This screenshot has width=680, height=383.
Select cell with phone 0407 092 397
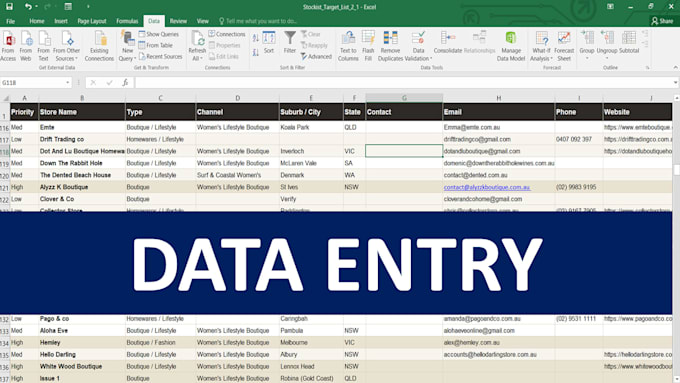point(579,139)
